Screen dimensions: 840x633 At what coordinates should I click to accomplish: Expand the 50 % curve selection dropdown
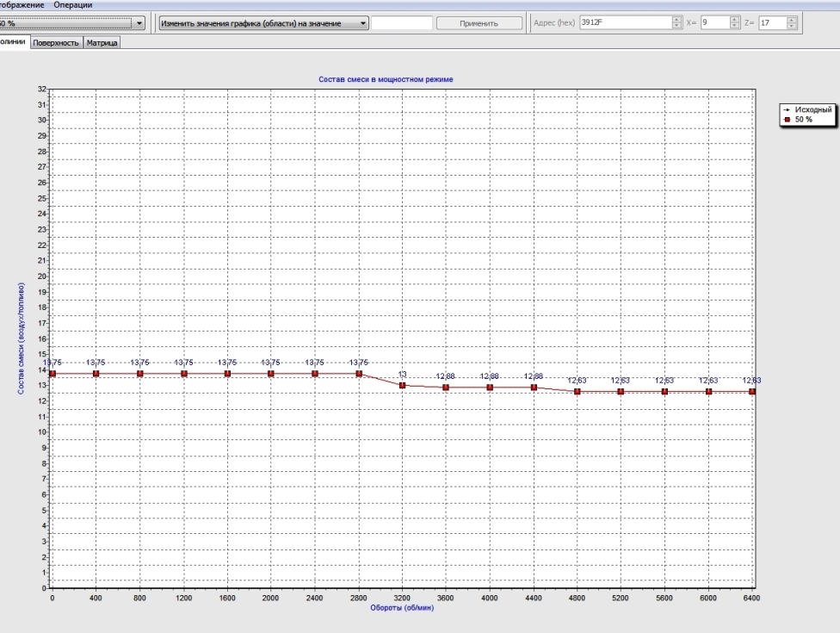click(x=139, y=23)
